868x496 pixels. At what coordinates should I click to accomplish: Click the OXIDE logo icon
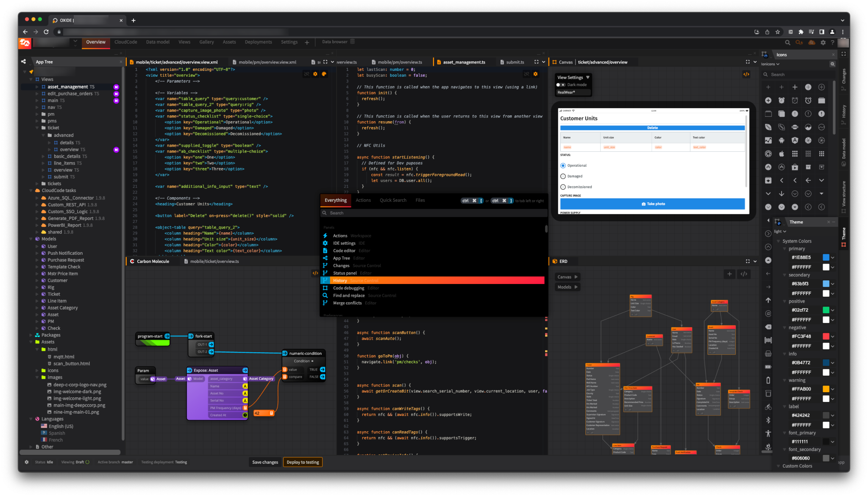pyautogui.click(x=25, y=42)
